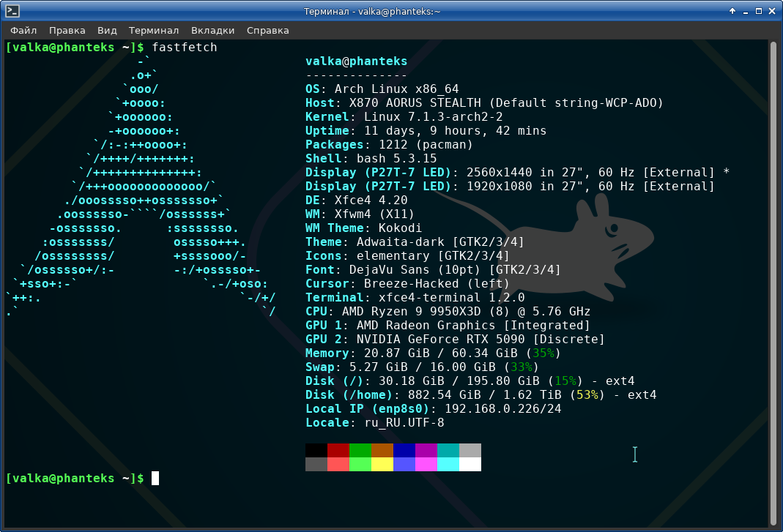The width and height of the screenshot is (783, 532).
Task: Click the Swap usage 33% value
Action: [x=522, y=367]
